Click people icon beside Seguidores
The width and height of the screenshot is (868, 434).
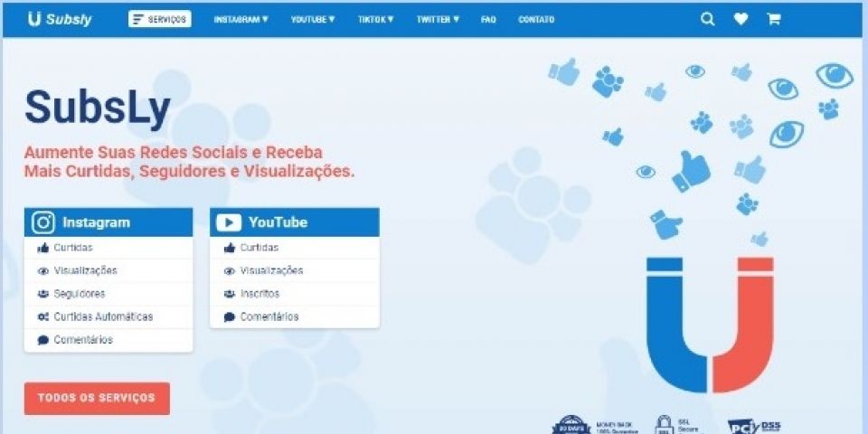(43, 294)
